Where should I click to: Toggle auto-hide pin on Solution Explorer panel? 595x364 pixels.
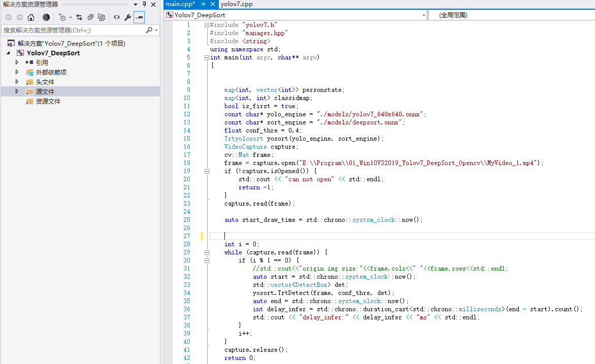click(x=144, y=5)
